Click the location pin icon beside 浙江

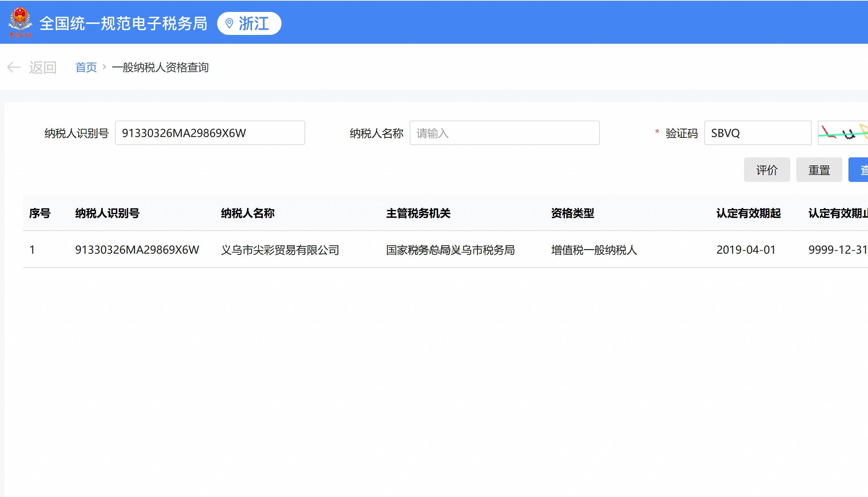pos(229,24)
